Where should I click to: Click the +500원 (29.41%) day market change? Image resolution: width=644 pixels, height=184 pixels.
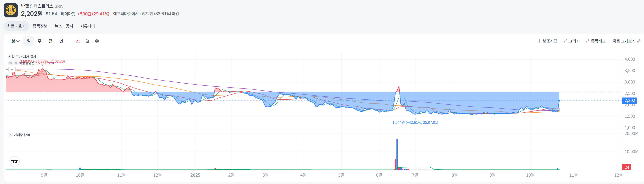click(x=93, y=14)
